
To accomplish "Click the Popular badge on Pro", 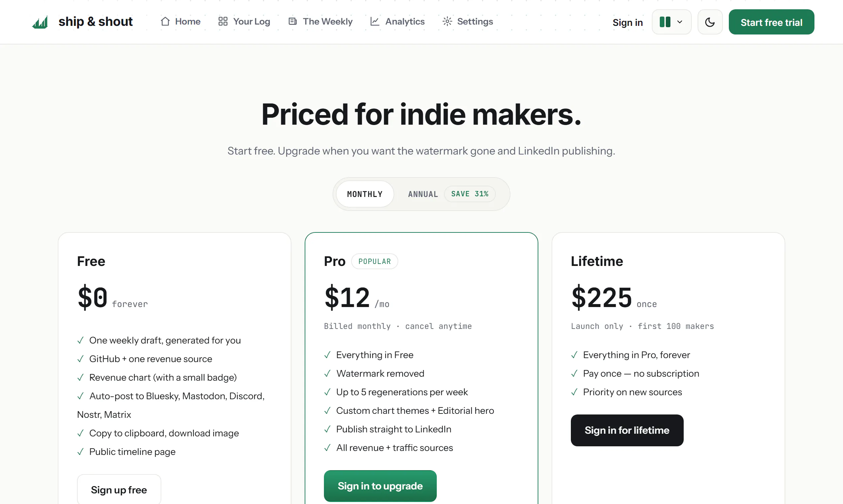I will (375, 261).
